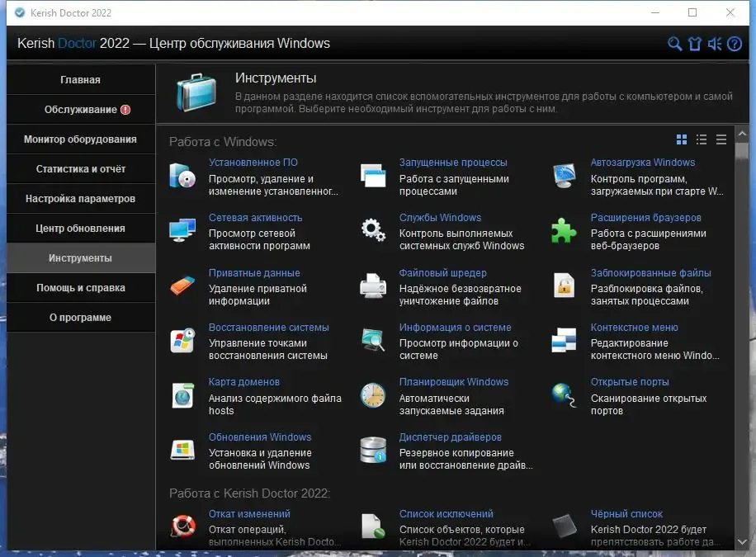This screenshot has height=557, width=756.
Task: Click the Заблокированные файлы padlock icon
Action: click(x=564, y=286)
